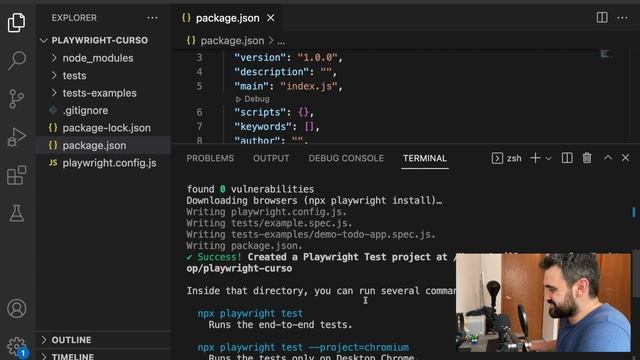Click 'Writing tests/example.spec.js.' terminal line
The image size is (640, 360).
pyautogui.click(x=269, y=223)
